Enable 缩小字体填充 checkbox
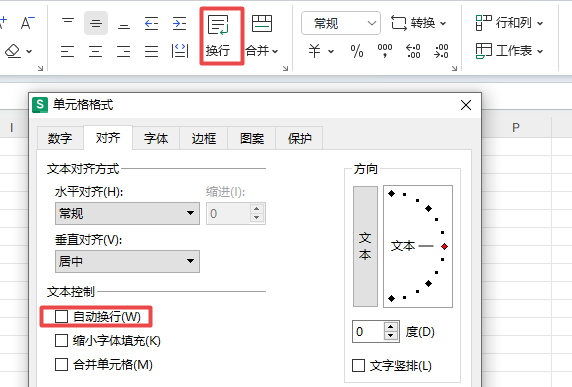This screenshot has width=572, height=387. tap(61, 340)
